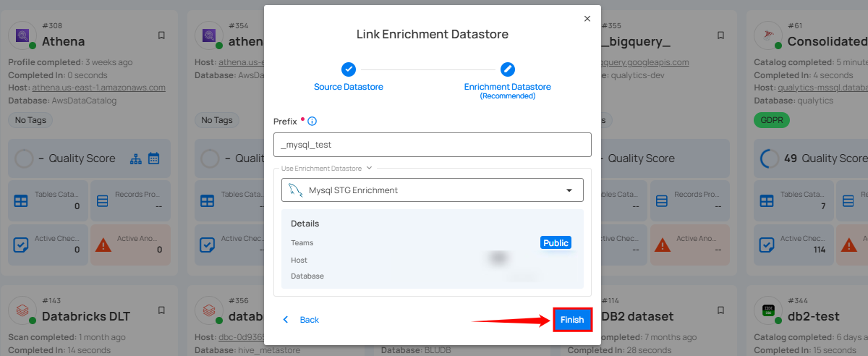Open the Databricks DLT card title
This screenshot has height=356, width=868.
(x=86, y=317)
